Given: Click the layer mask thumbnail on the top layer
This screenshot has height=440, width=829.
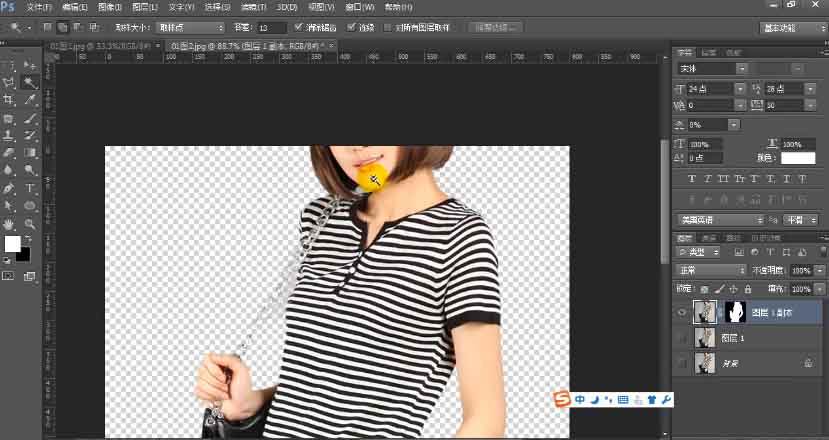Looking at the screenshot, I should tap(736, 312).
